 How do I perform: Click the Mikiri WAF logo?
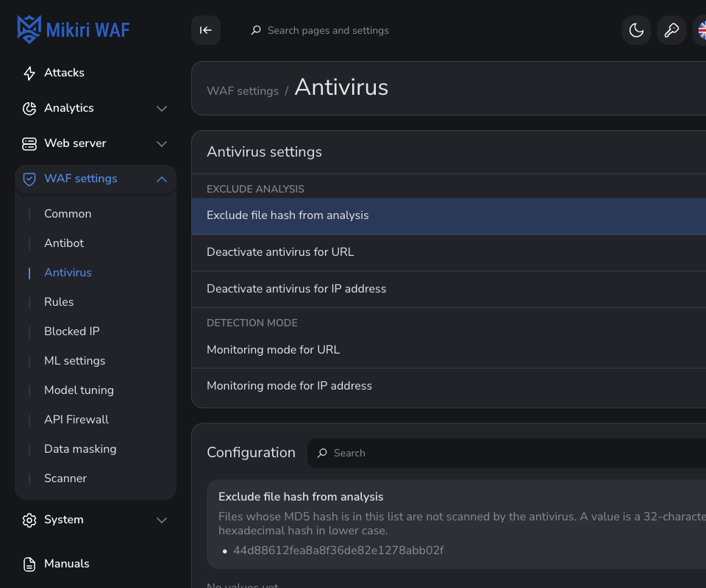click(x=74, y=29)
